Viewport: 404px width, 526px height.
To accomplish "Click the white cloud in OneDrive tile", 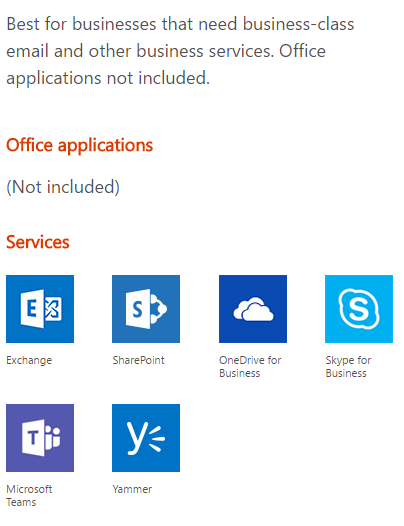I will click(x=253, y=309).
